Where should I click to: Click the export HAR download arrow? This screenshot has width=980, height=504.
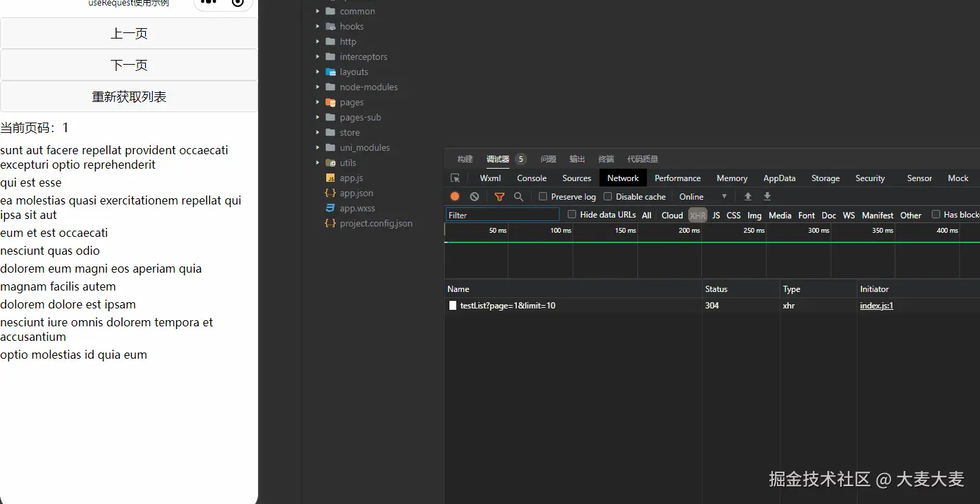pyautogui.click(x=767, y=196)
